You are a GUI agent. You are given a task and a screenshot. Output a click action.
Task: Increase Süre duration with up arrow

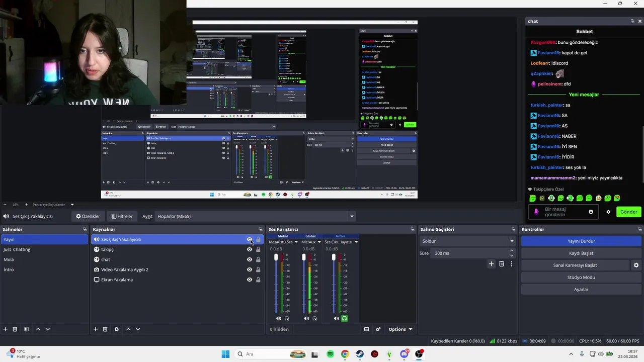tap(512, 250)
